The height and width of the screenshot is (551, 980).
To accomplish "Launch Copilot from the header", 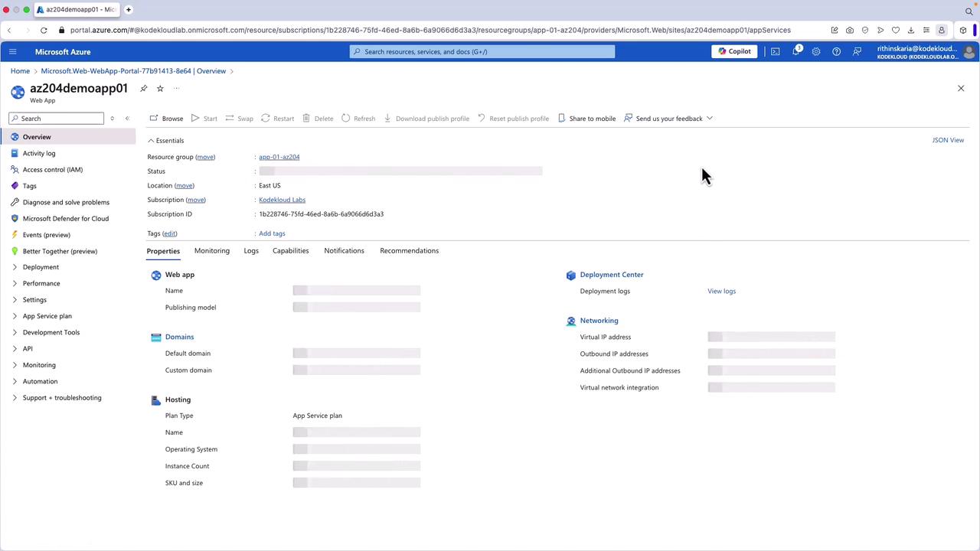I will click(x=733, y=51).
